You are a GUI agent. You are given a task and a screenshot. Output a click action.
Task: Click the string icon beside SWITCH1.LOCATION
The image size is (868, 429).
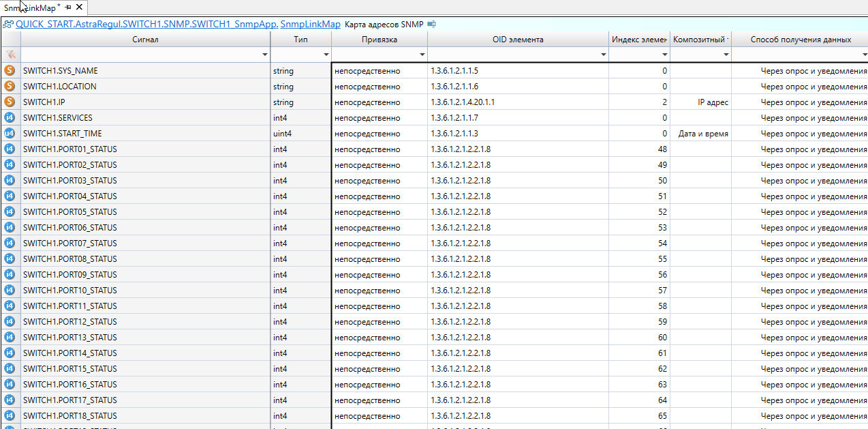point(10,86)
